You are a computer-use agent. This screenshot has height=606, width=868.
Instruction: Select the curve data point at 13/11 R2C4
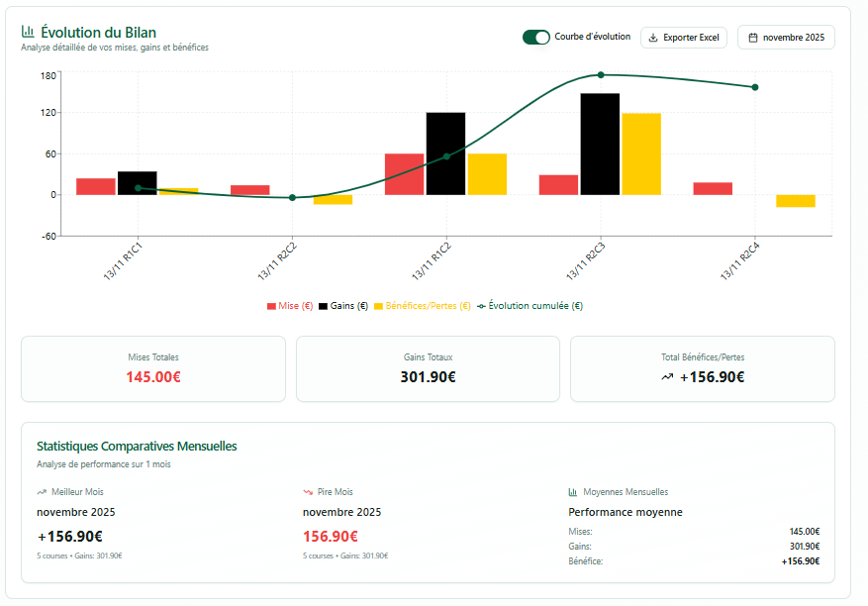tap(755, 87)
